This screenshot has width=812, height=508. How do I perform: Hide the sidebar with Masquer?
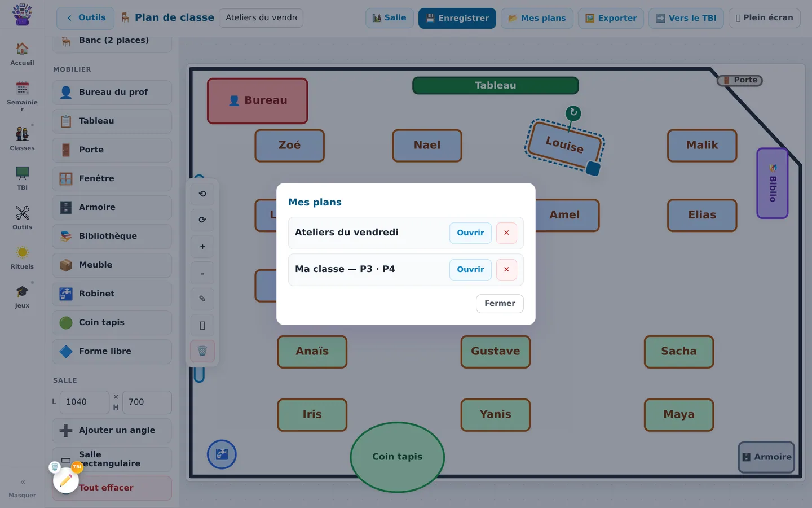tap(22, 488)
